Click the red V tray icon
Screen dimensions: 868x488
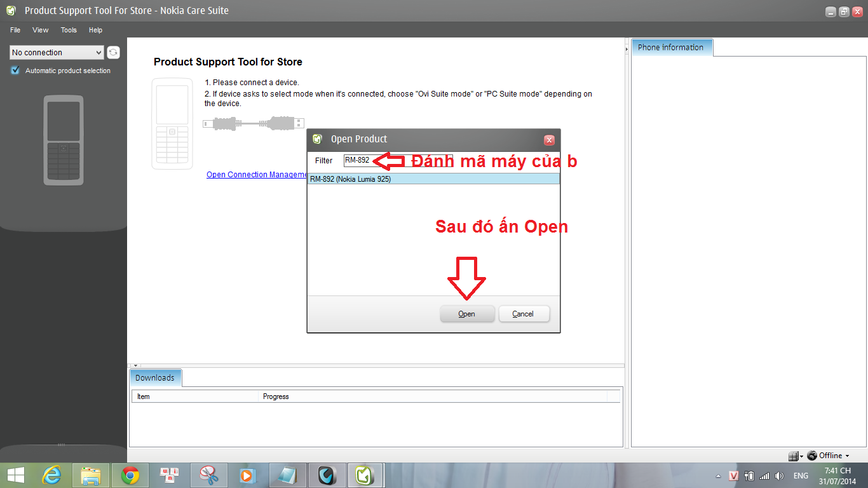733,475
